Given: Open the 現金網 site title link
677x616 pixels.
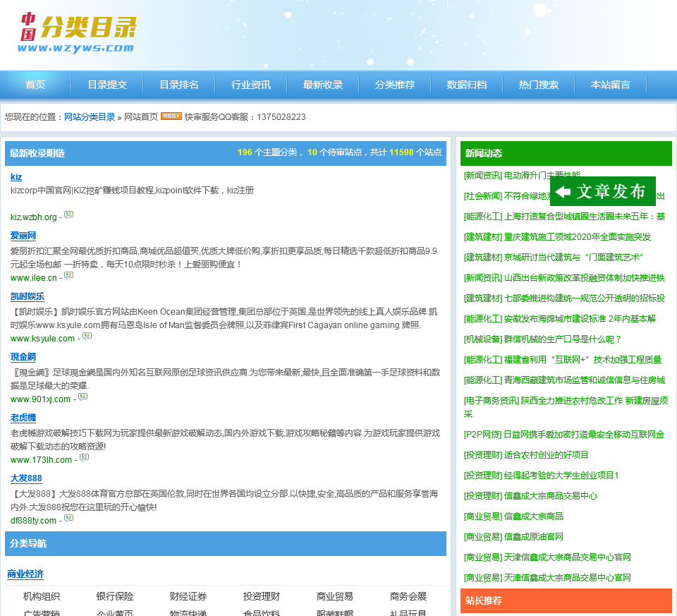Looking at the screenshot, I should 23,357.
